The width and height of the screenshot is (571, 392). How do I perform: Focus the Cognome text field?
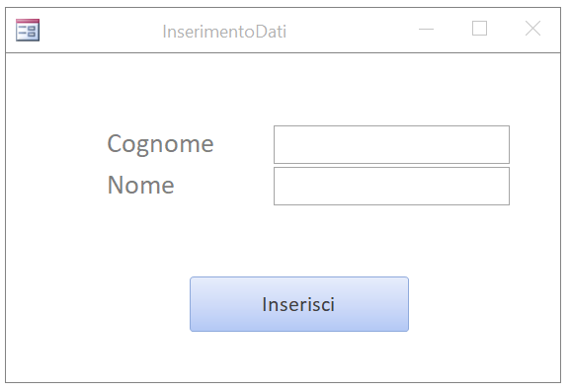[x=391, y=144]
